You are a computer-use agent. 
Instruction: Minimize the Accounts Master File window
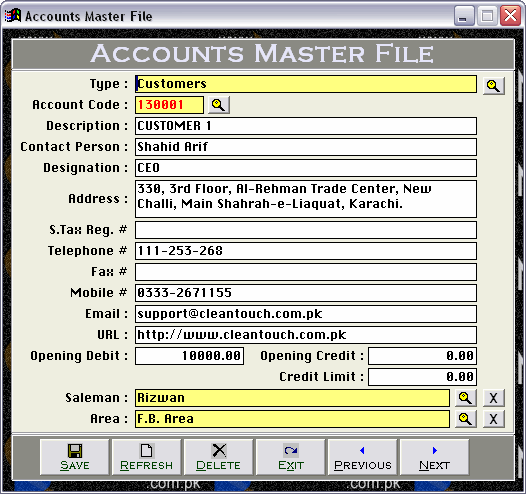click(x=464, y=16)
